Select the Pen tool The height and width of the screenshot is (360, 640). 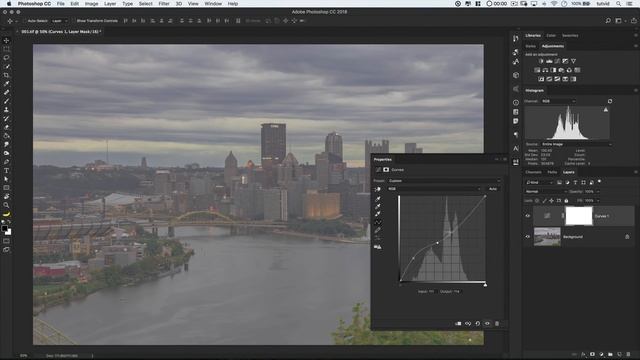(x=7, y=162)
